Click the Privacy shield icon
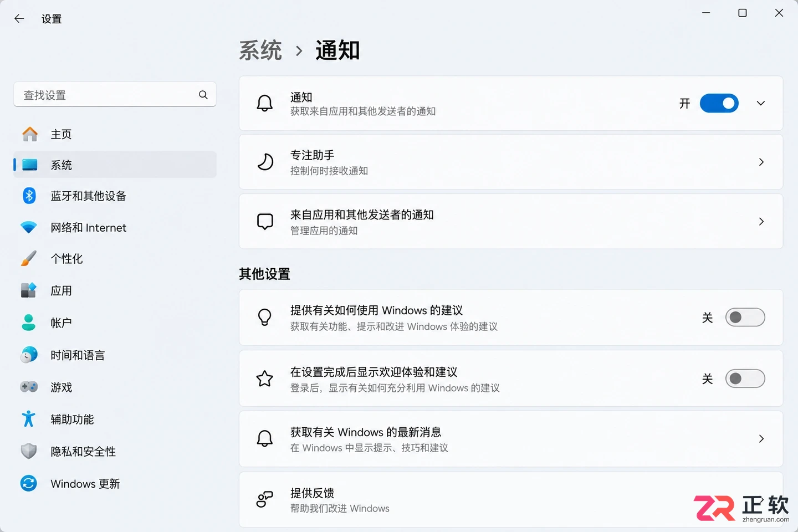 [29, 451]
